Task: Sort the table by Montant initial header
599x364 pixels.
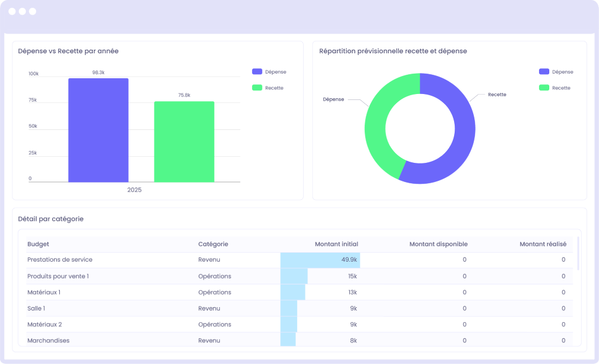Action: point(337,244)
